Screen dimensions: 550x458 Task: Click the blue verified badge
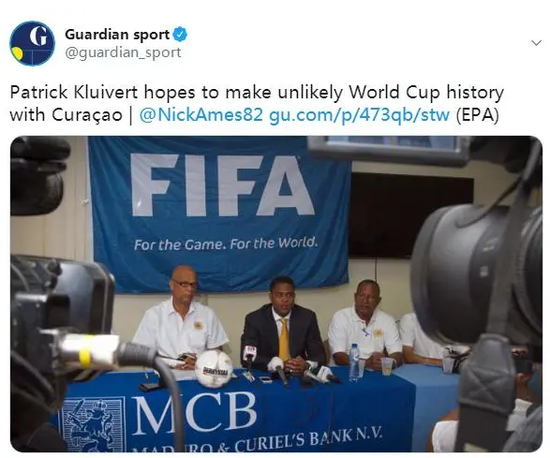pyautogui.click(x=181, y=34)
